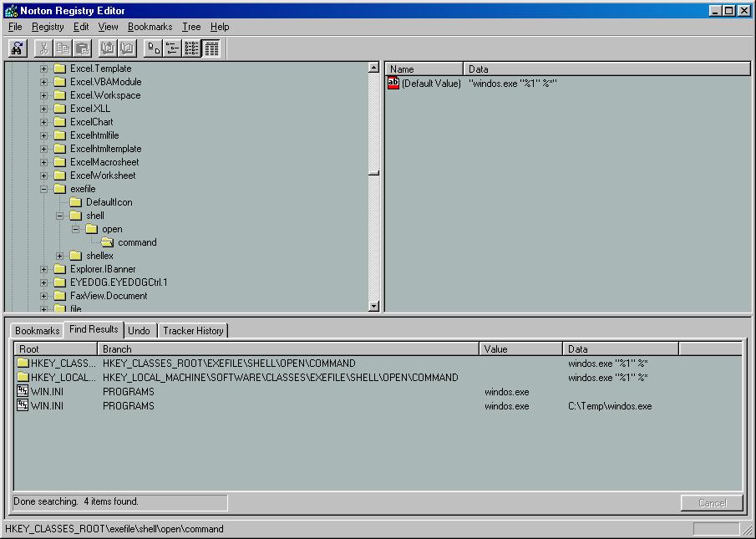Click the 'C:\Temp\windos.exe' data cell

coord(610,406)
